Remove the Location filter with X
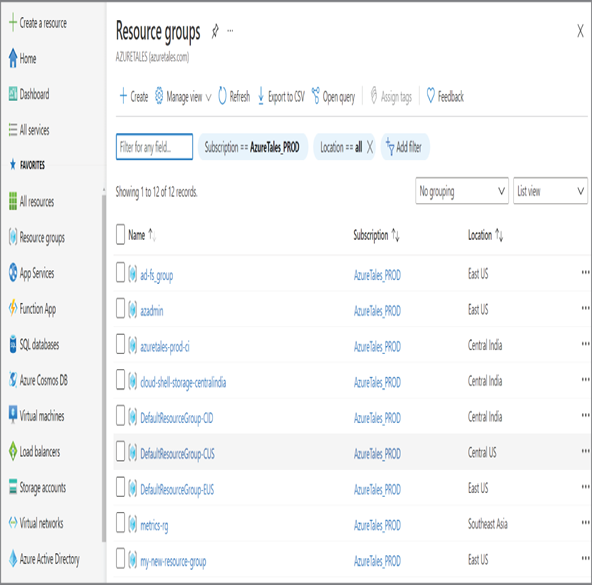The height and width of the screenshot is (585, 592). tap(370, 147)
